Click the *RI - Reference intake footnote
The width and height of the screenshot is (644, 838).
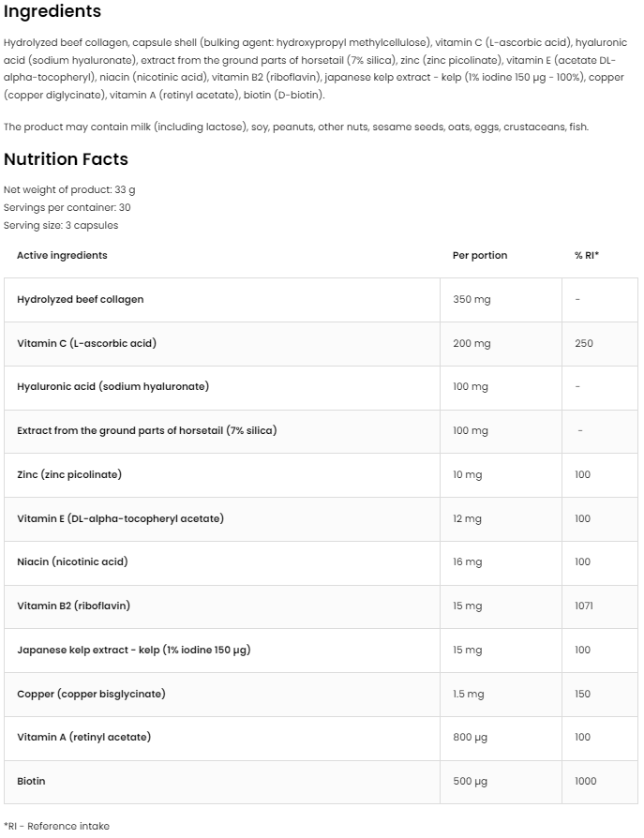pyautogui.click(x=56, y=826)
